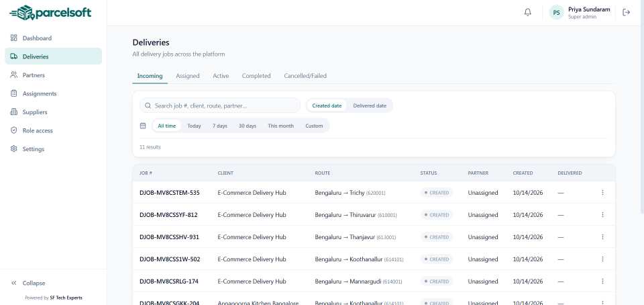Open row menu for DJOB-MV8CSTEM-535

point(602,192)
